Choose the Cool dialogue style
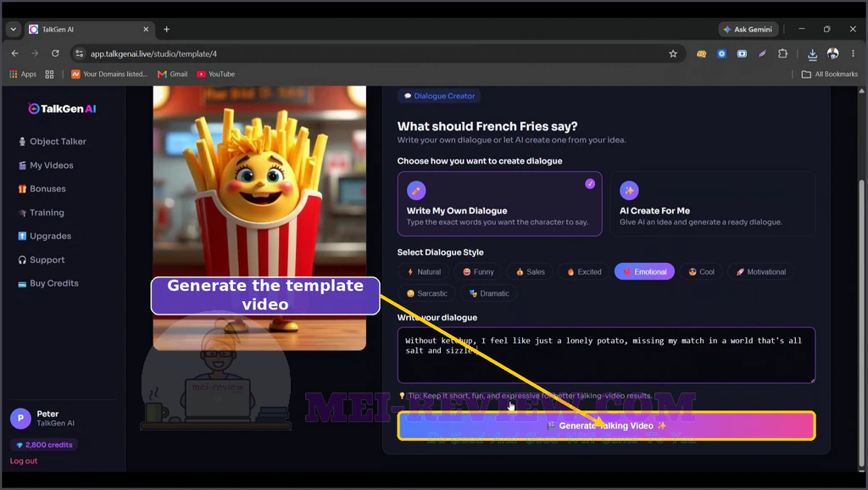This screenshot has width=868, height=490. click(x=701, y=272)
